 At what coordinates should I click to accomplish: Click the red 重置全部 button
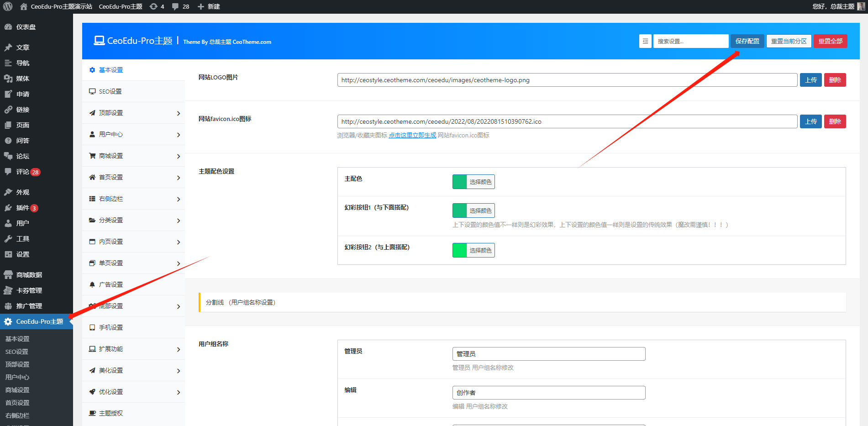[831, 41]
